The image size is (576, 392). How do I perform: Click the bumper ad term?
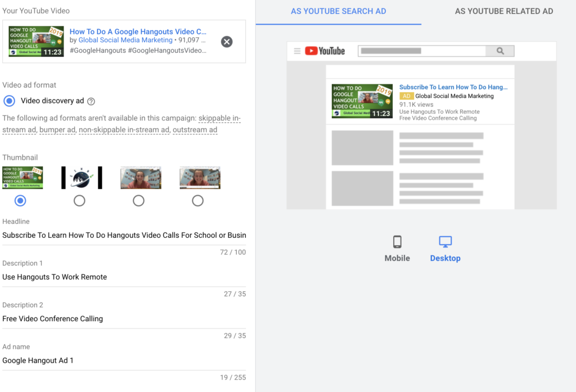pyautogui.click(x=57, y=130)
